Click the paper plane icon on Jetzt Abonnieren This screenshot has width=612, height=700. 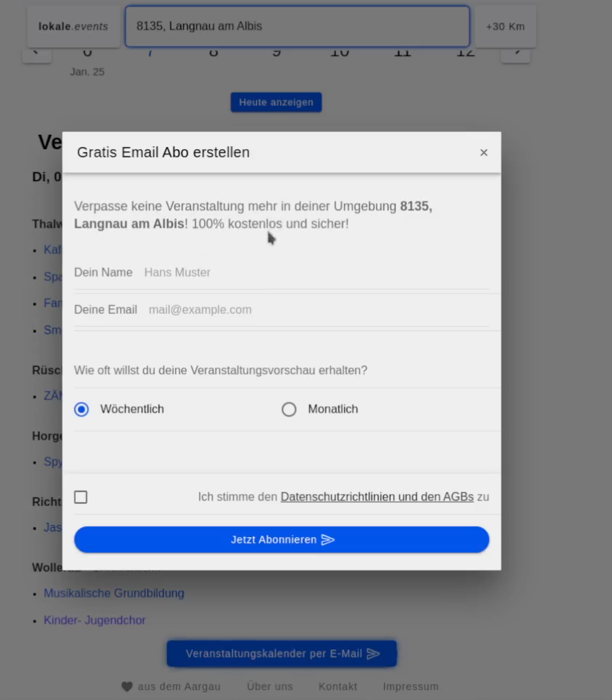point(328,540)
